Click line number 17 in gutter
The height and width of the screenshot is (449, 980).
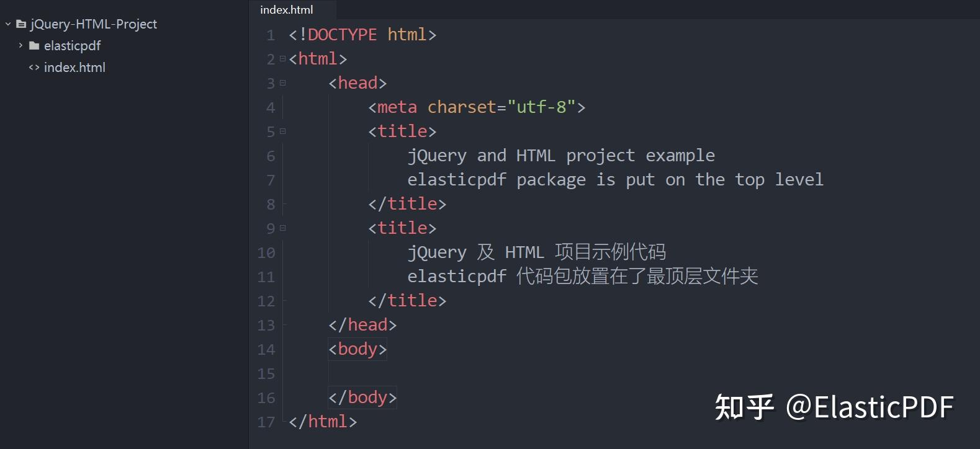coord(266,422)
